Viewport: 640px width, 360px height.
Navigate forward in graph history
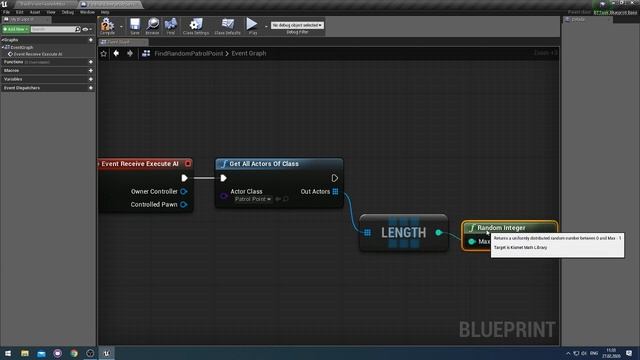(130, 53)
